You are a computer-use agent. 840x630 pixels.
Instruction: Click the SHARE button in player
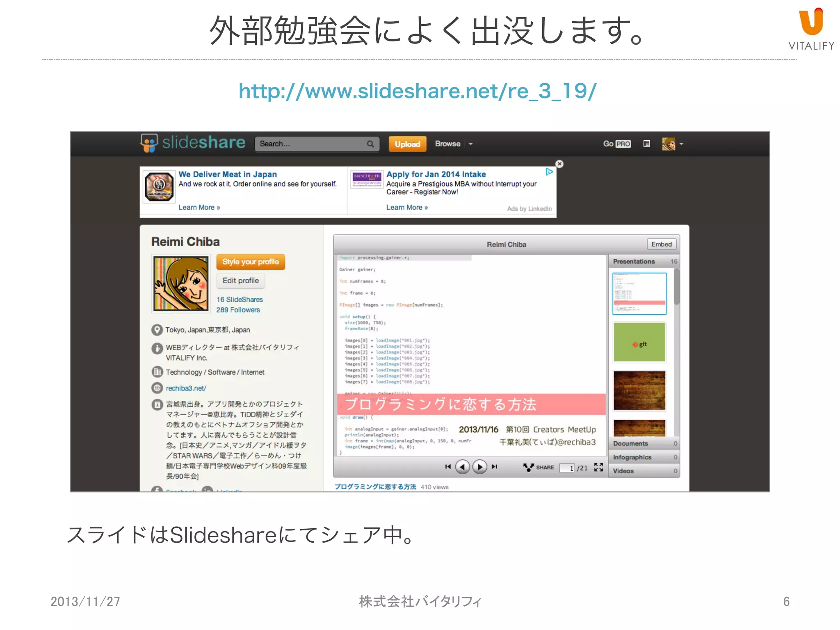click(x=539, y=467)
